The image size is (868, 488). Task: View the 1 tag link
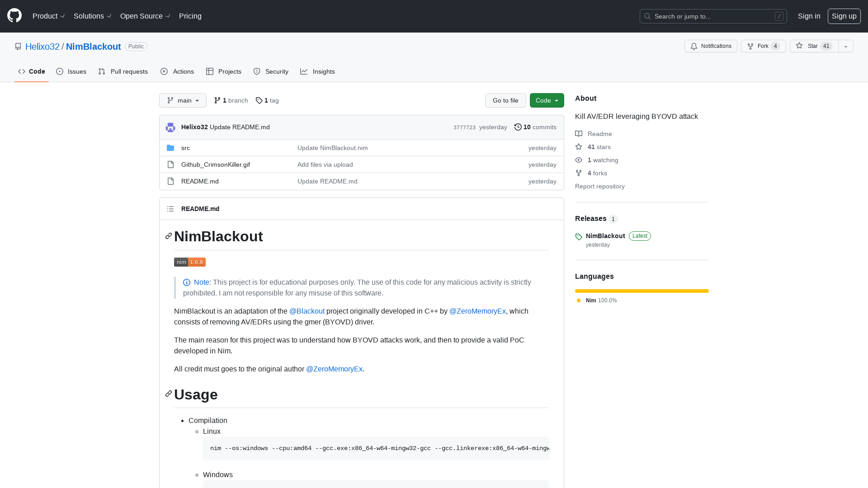267,100
